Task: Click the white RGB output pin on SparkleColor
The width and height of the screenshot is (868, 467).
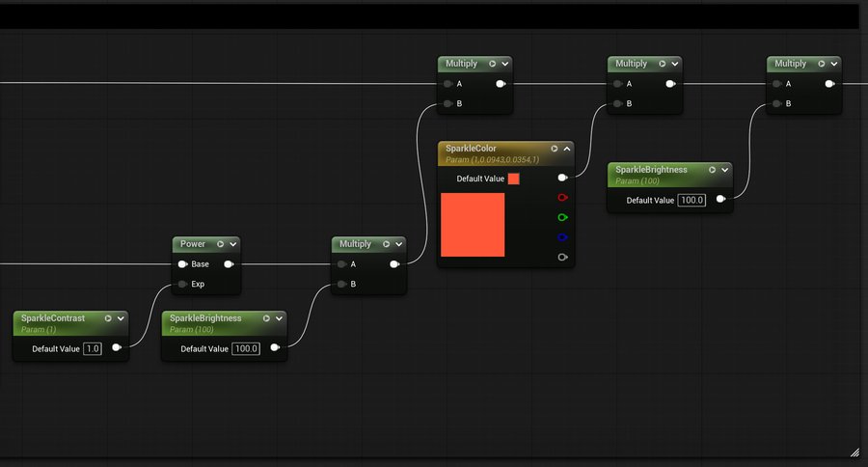Action: pos(562,179)
